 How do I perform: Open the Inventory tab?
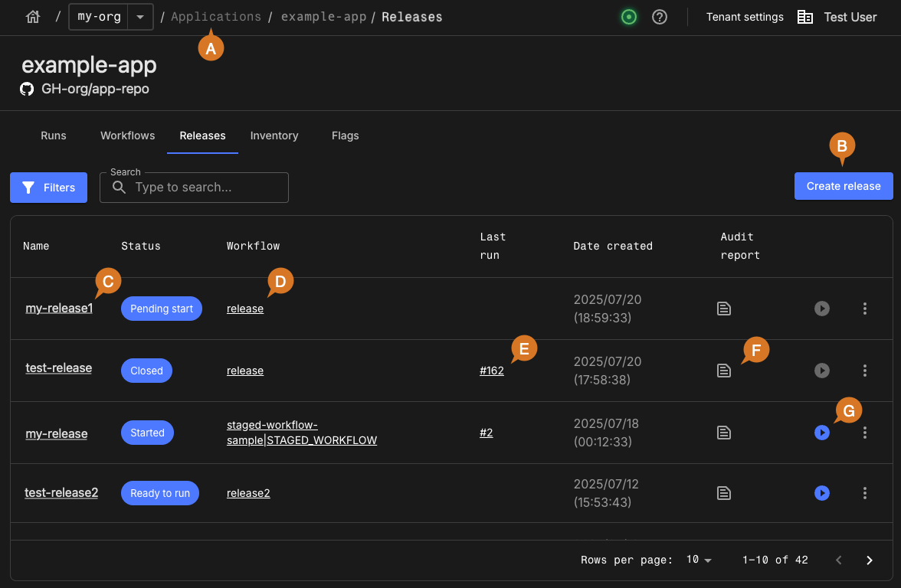point(274,136)
